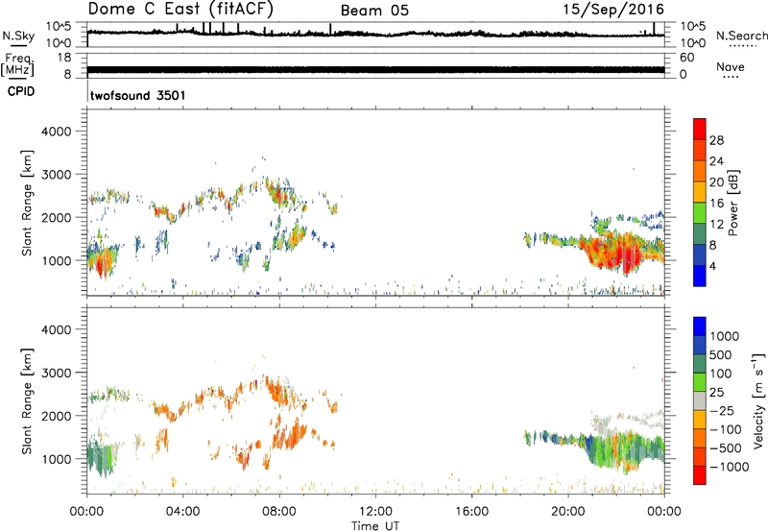The image size is (768, 532).
Task: Pick the bottom bright blue power swatch below 4
Action: click(x=700, y=276)
